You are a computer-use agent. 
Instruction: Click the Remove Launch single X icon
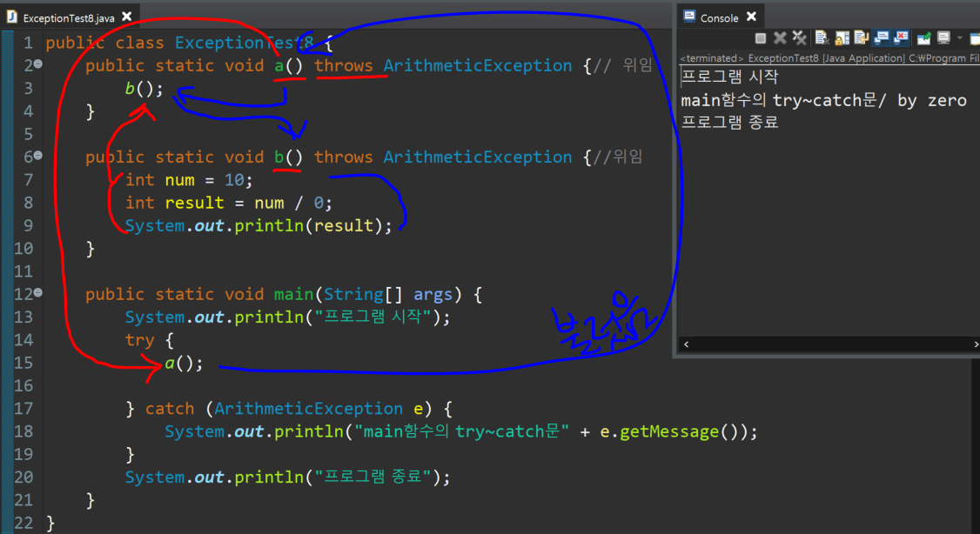click(x=780, y=39)
